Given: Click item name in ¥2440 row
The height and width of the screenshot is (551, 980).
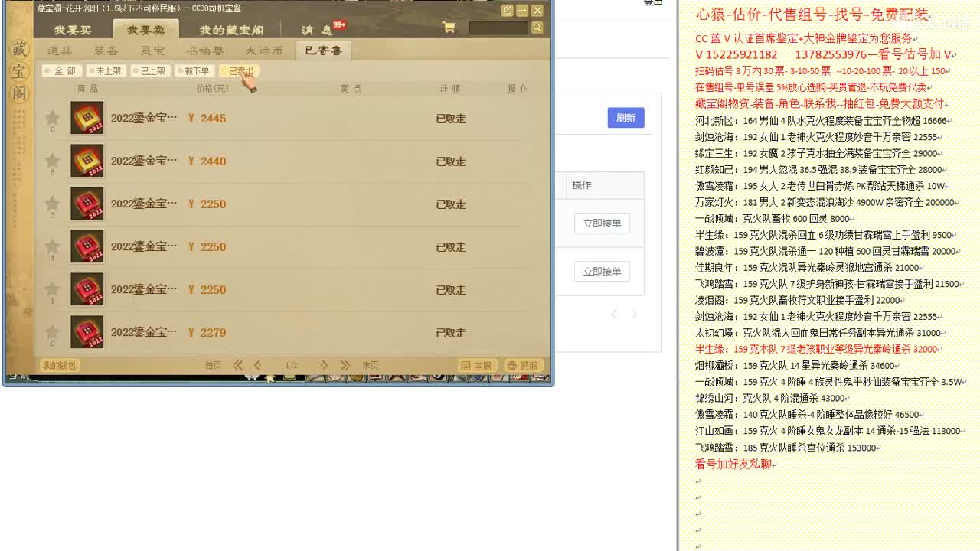Looking at the screenshot, I should point(144,161).
